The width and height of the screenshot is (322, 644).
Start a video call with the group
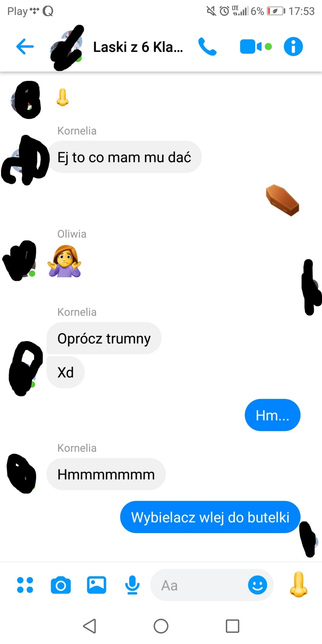pos(256,47)
